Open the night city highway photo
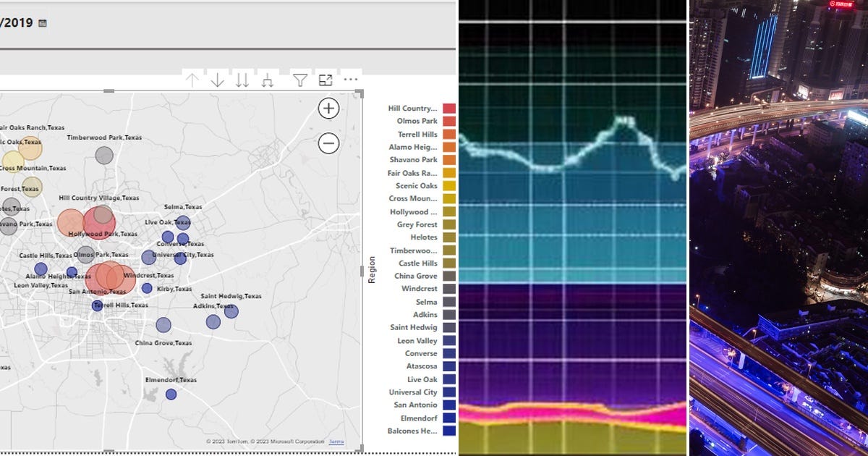Screen dimensions: 868x456 tap(778, 228)
